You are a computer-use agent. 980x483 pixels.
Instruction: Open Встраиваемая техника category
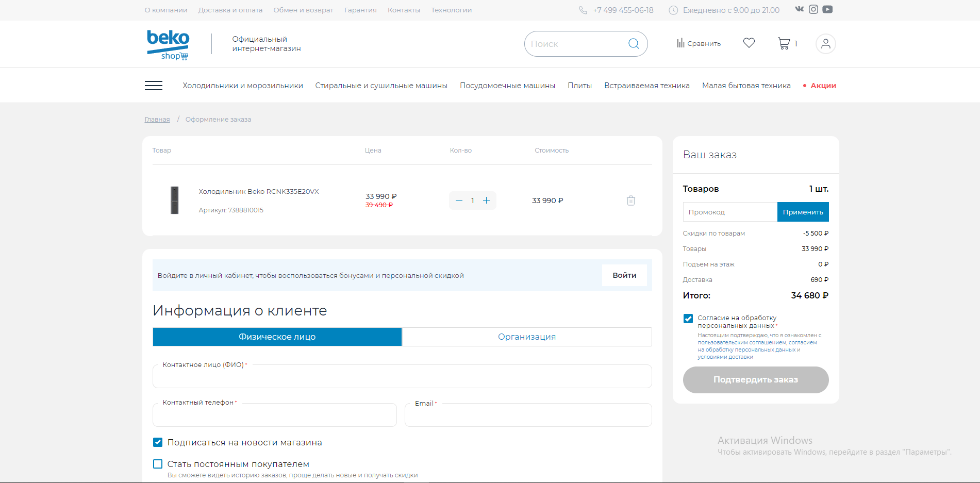[647, 86]
